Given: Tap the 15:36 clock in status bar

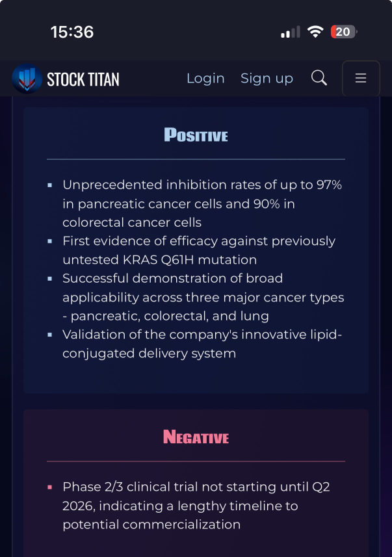Looking at the screenshot, I should pyautogui.click(x=72, y=32).
